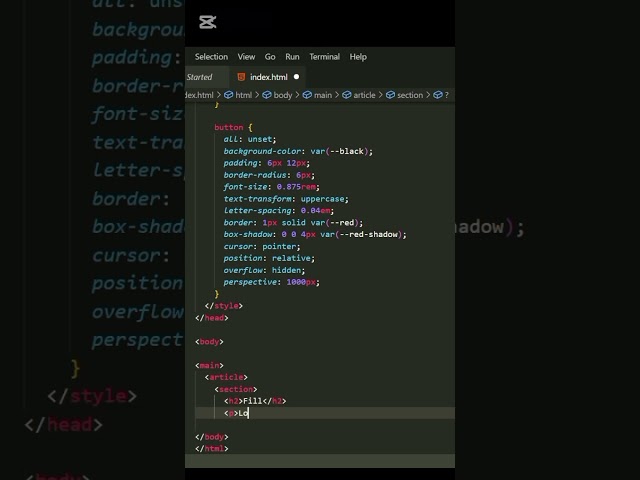Click the 'overflow: hidden;' line

tap(264, 270)
